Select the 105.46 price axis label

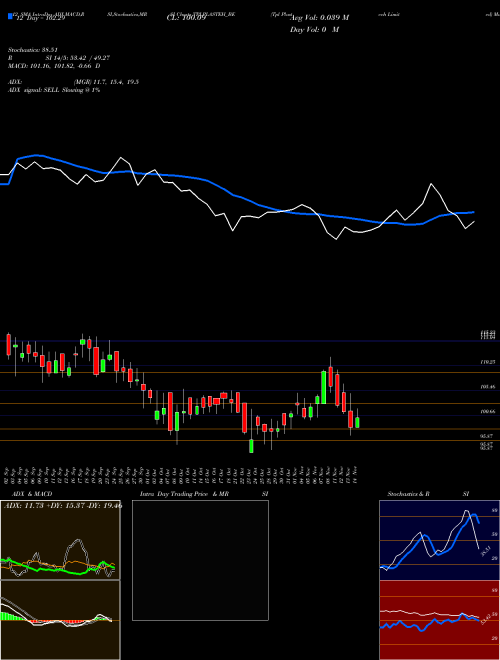(488, 386)
